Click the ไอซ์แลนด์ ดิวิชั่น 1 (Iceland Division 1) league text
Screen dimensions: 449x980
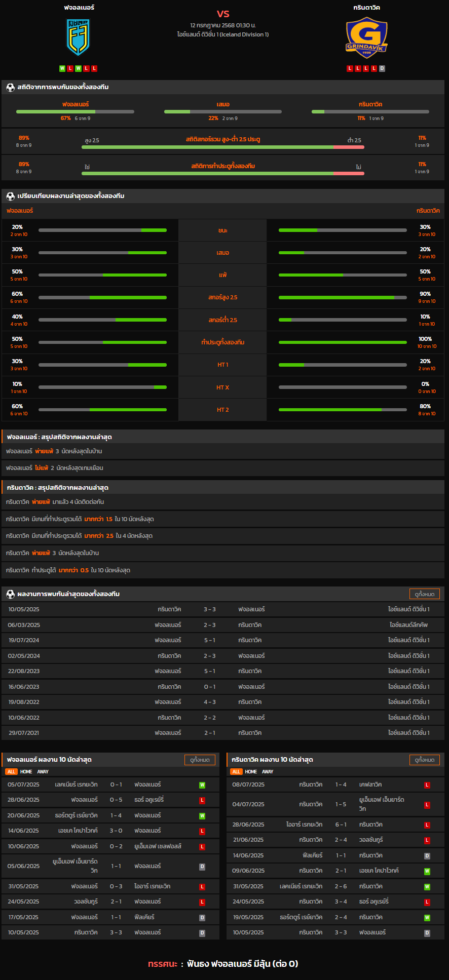coord(223,34)
